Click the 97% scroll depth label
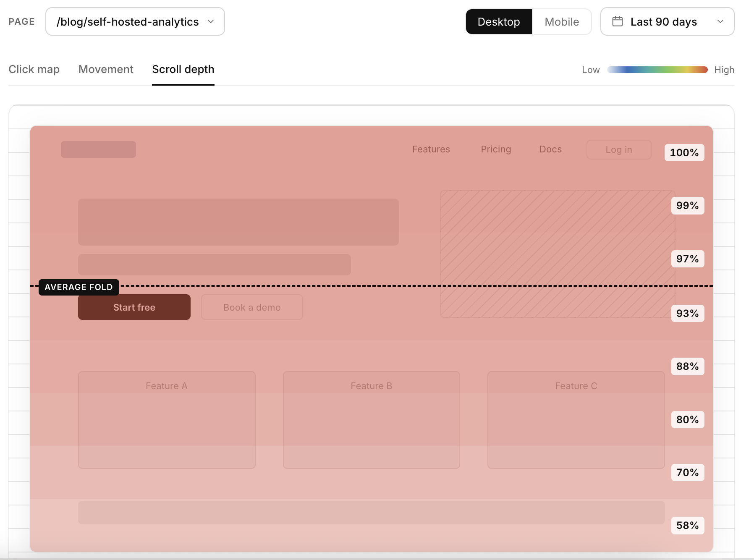The height and width of the screenshot is (560, 754). click(688, 259)
